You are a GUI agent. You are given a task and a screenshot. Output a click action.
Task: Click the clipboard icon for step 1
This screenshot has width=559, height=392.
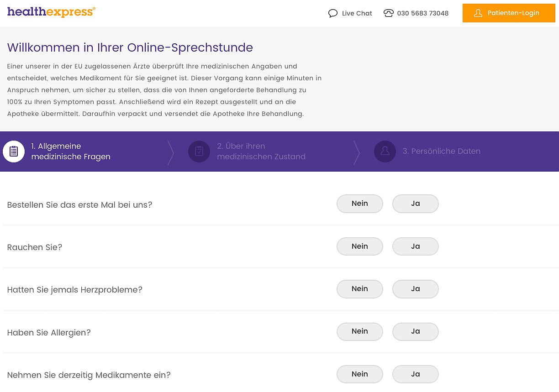(x=14, y=152)
